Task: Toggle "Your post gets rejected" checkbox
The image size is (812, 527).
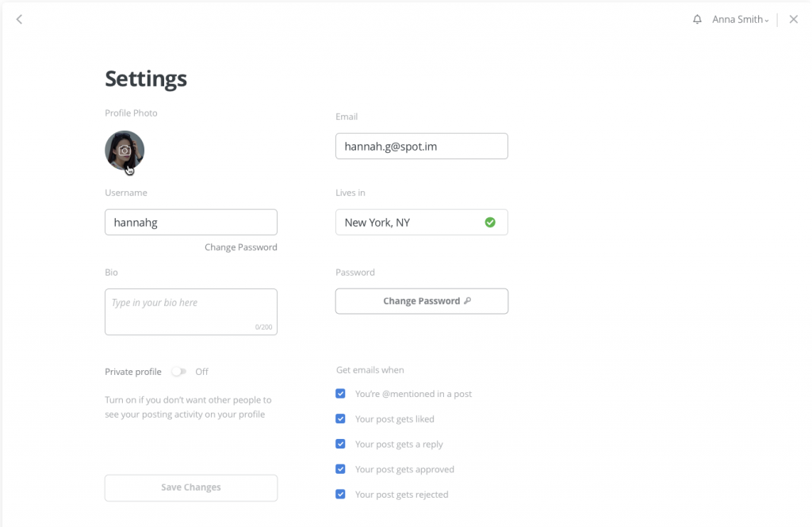Action: [x=341, y=495]
